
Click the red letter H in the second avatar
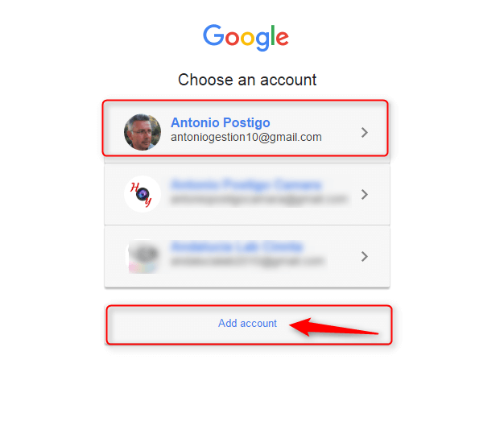(134, 187)
